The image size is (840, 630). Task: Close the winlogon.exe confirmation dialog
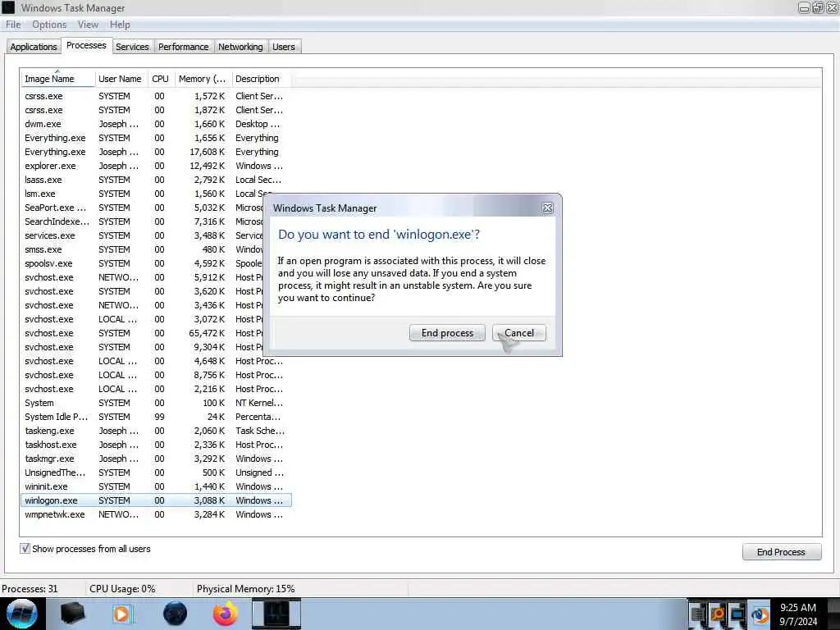[547, 208]
